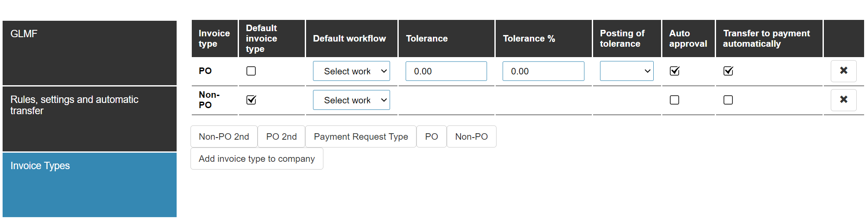
Task: Remove the PO invoice type row
Action: point(843,71)
